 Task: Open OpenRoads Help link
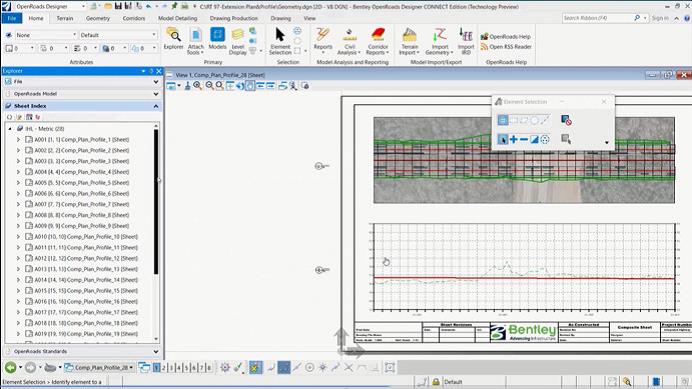coord(506,36)
